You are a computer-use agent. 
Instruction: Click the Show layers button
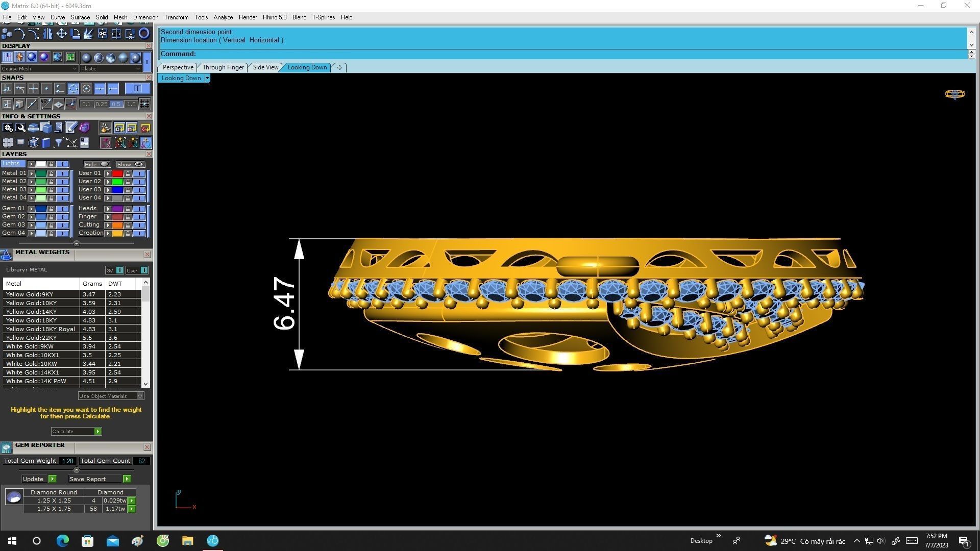[x=130, y=164]
